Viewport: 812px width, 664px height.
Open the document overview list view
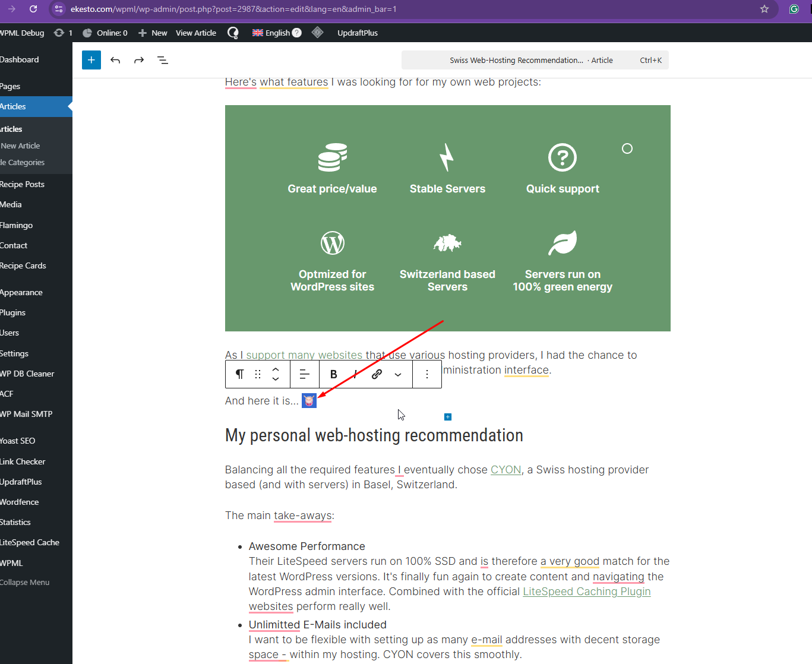click(x=163, y=60)
